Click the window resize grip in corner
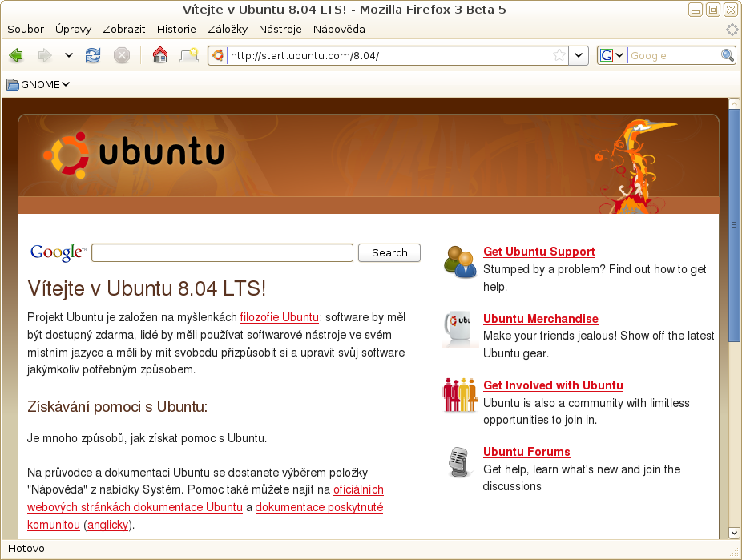The height and width of the screenshot is (560, 742). coord(735,551)
